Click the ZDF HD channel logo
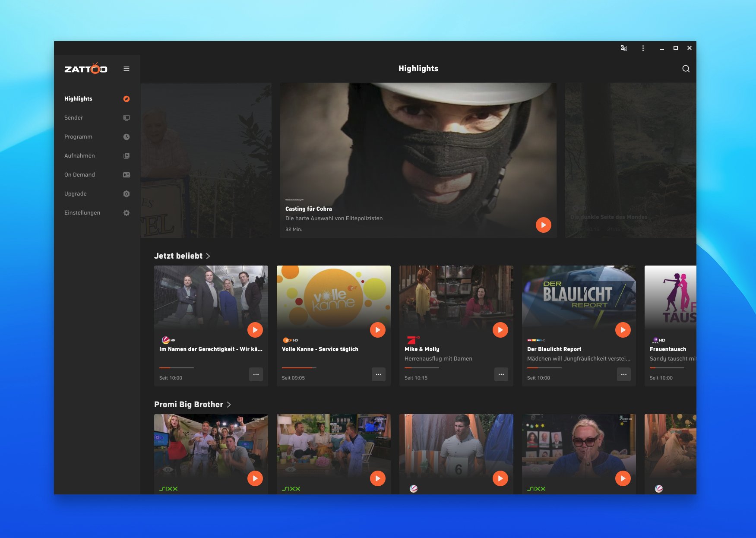The height and width of the screenshot is (538, 756). [291, 340]
